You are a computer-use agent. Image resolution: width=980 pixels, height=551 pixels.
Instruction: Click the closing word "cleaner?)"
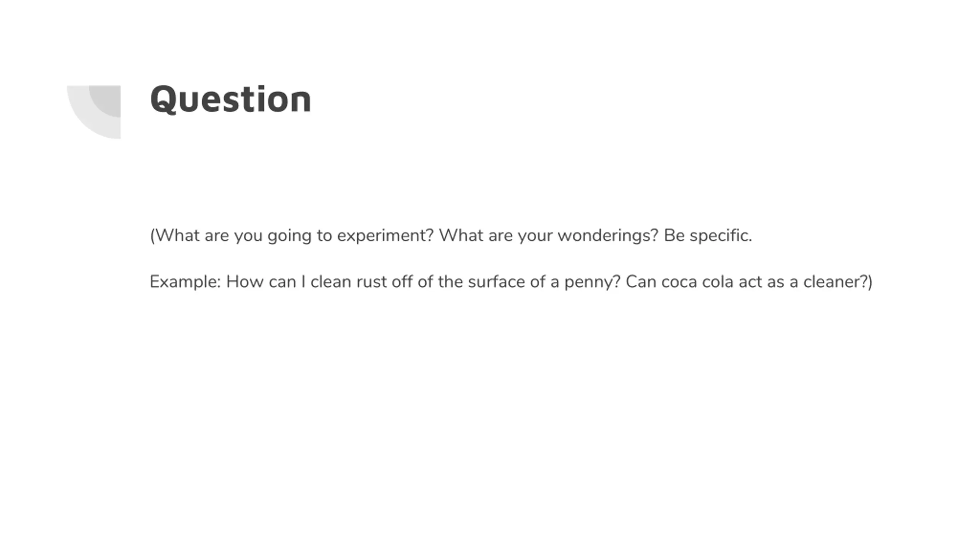point(837,282)
